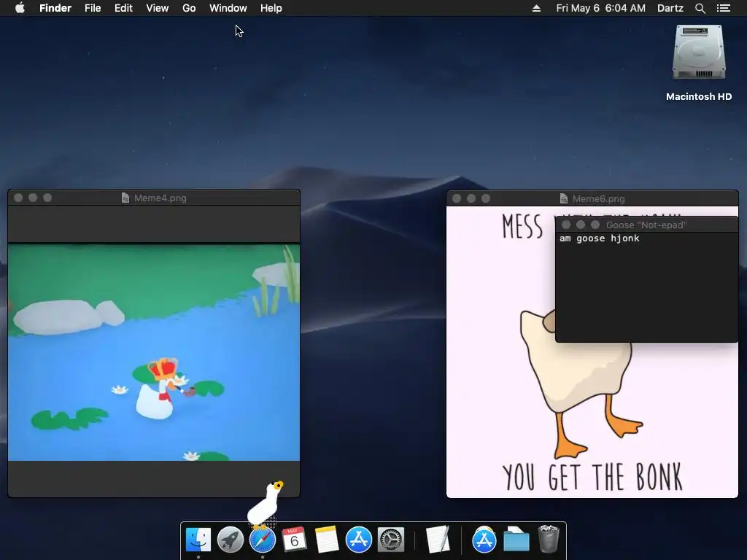Click the Goose "Not-epad" title bar
Screen dimensions: 747x560
click(647, 225)
